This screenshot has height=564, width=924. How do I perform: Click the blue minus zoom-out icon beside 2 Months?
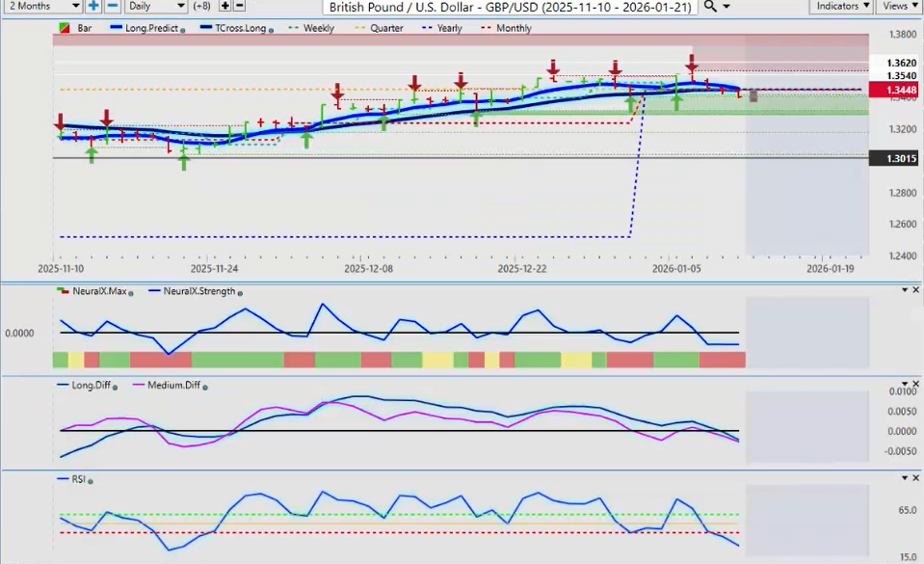click(x=111, y=7)
